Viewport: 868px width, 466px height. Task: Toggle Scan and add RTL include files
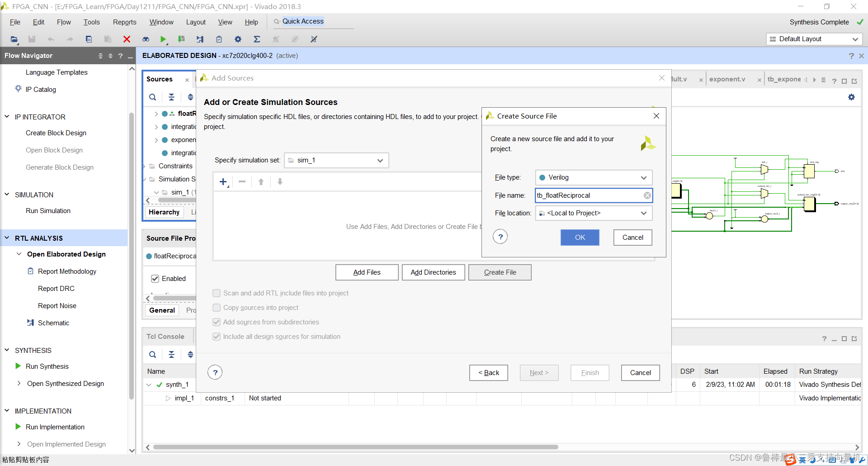tap(217, 293)
